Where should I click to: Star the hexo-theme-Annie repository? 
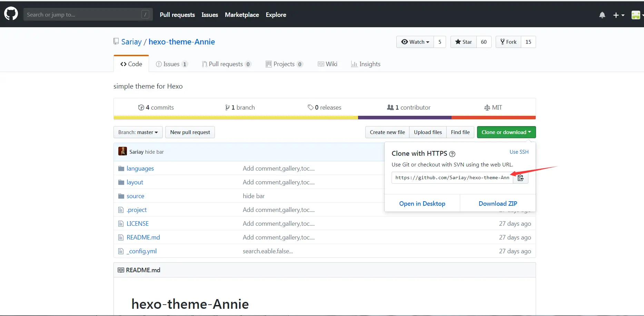pyautogui.click(x=463, y=42)
